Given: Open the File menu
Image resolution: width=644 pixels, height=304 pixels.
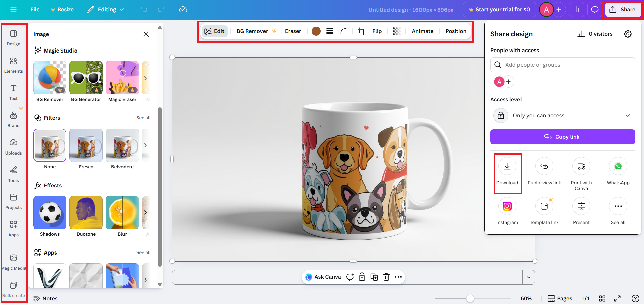Looking at the screenshot, I should pos(35,9).
